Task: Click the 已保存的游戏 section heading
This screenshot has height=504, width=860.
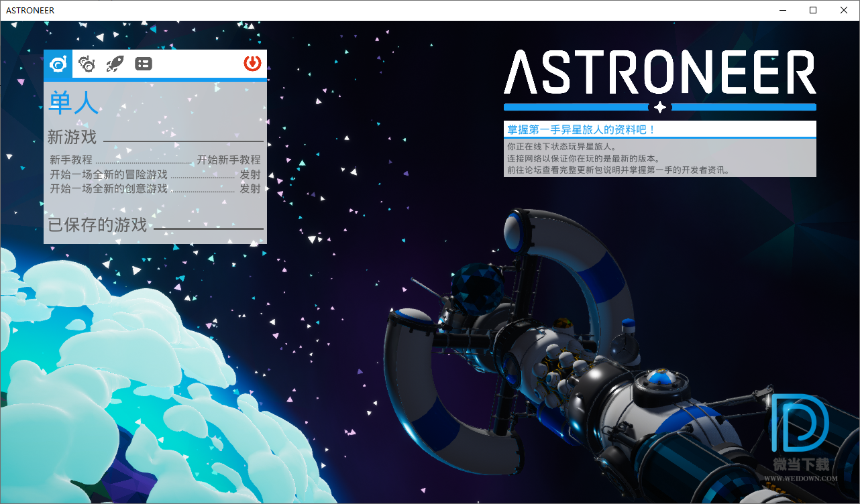Action: (97, 225)
